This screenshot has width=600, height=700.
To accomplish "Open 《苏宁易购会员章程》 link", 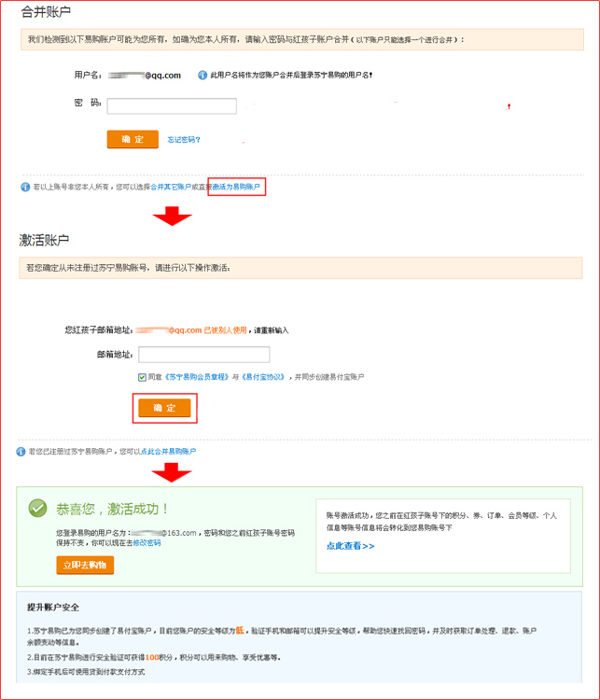I will point(197,377).
